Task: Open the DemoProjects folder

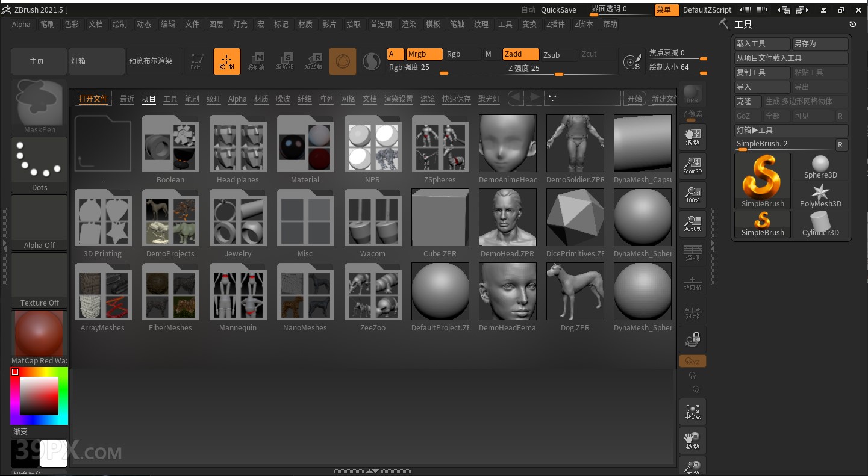Action: 170,223
